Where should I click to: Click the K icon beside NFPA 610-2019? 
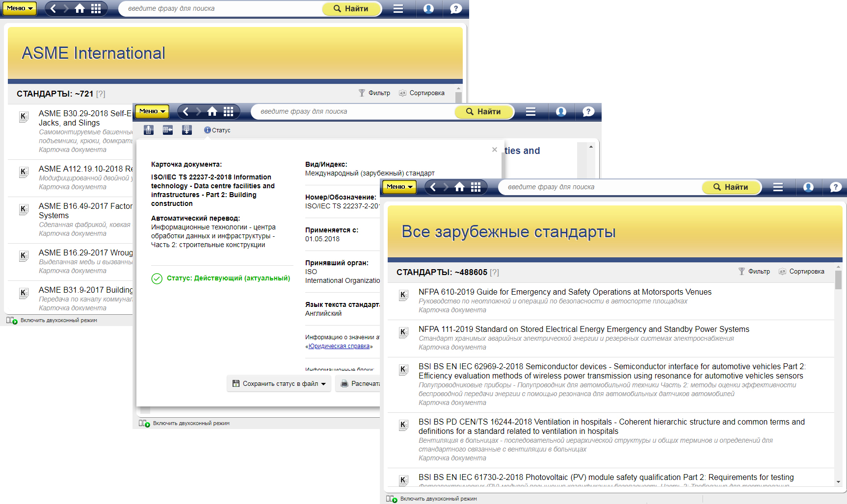(x=403, y=295)
